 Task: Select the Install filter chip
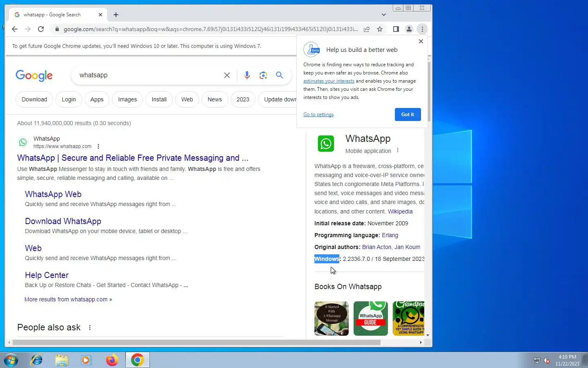point(159,99)
